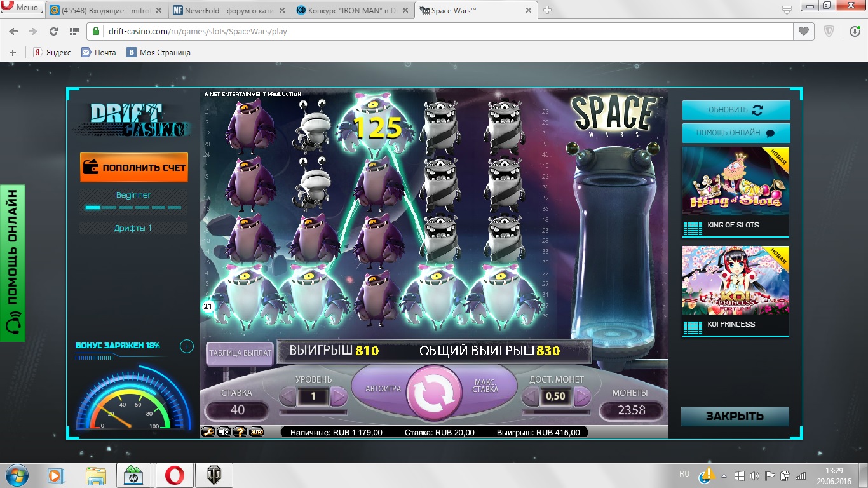Open World of Tanks from the taskbar

coord(214,475)
